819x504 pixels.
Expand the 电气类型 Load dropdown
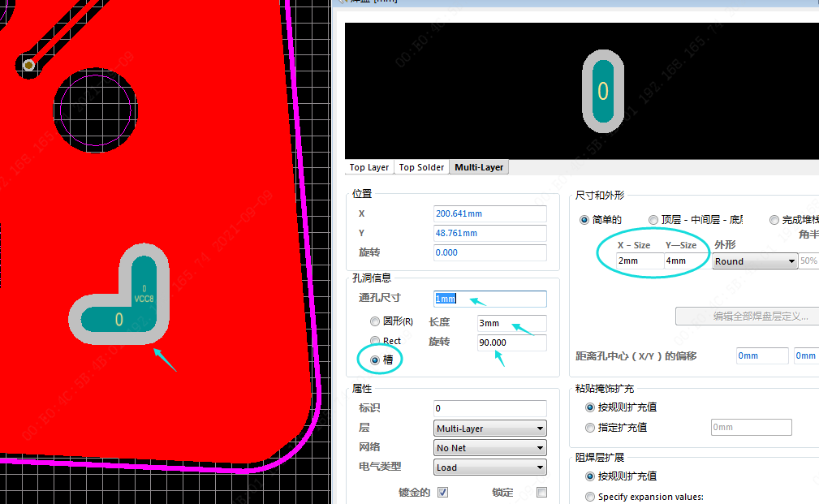(490, 467)
